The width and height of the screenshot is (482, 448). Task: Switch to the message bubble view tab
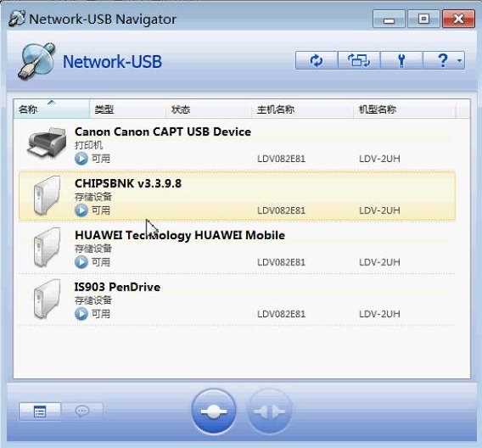pos(82,412)
